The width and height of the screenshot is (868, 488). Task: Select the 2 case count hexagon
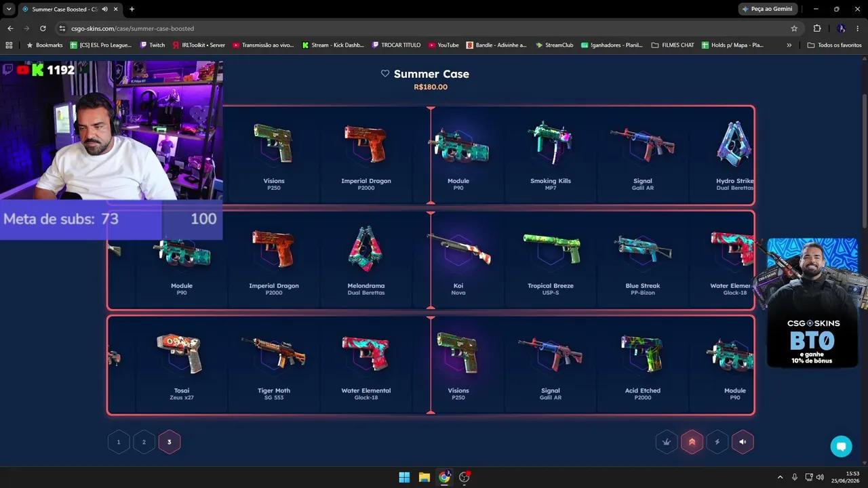[x=144, y=442]
